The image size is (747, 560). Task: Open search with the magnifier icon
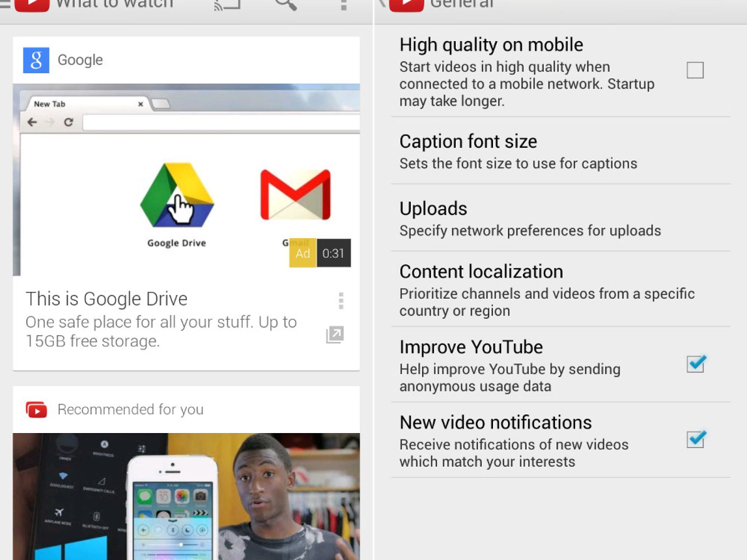286,5
